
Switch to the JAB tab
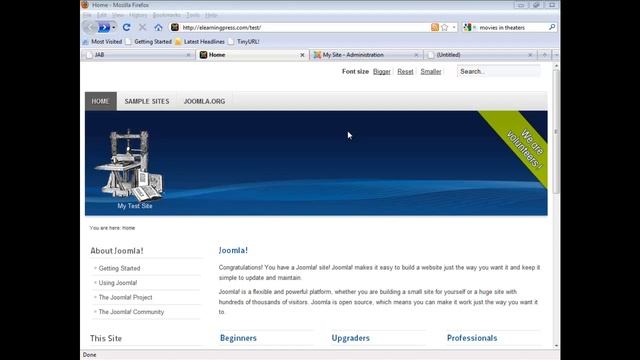137,55
